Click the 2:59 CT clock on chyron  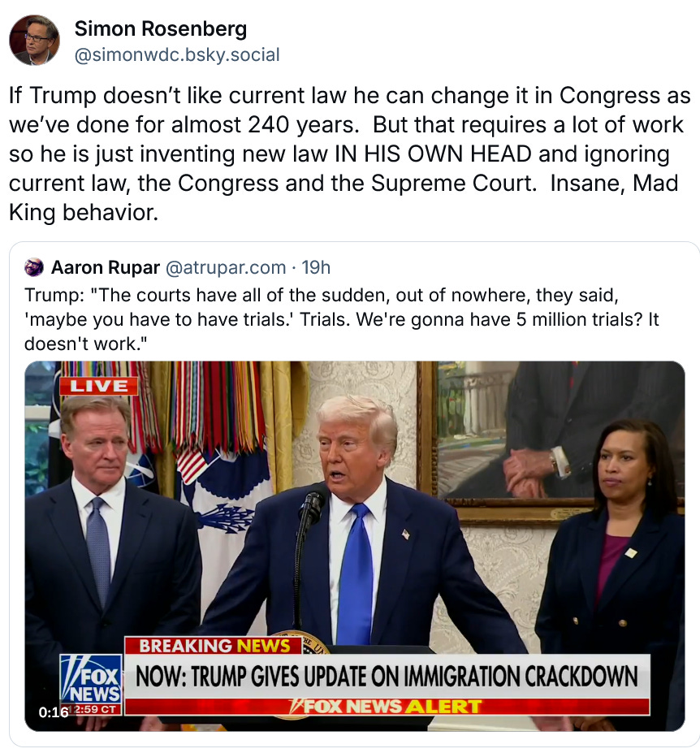(x=95, y=709)
